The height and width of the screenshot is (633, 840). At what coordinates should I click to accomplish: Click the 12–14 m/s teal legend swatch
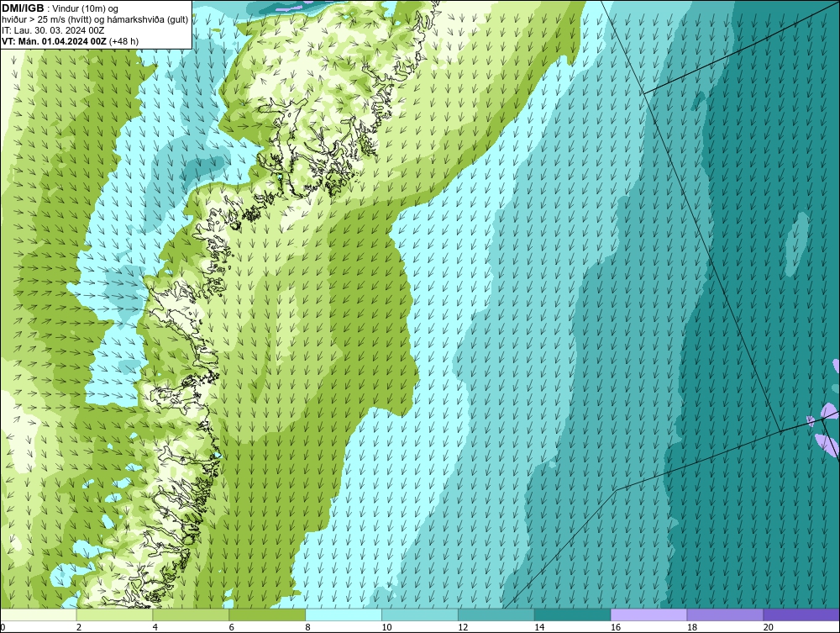click(496, 615)
